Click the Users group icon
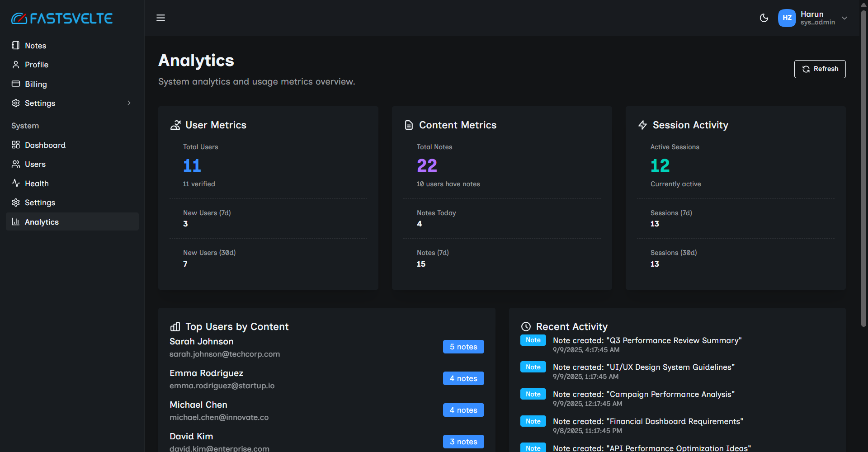 tap(16, 164)
